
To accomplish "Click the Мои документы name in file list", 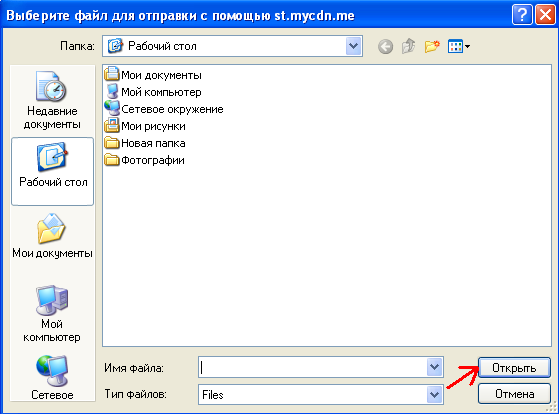I will tap(161, 75).
